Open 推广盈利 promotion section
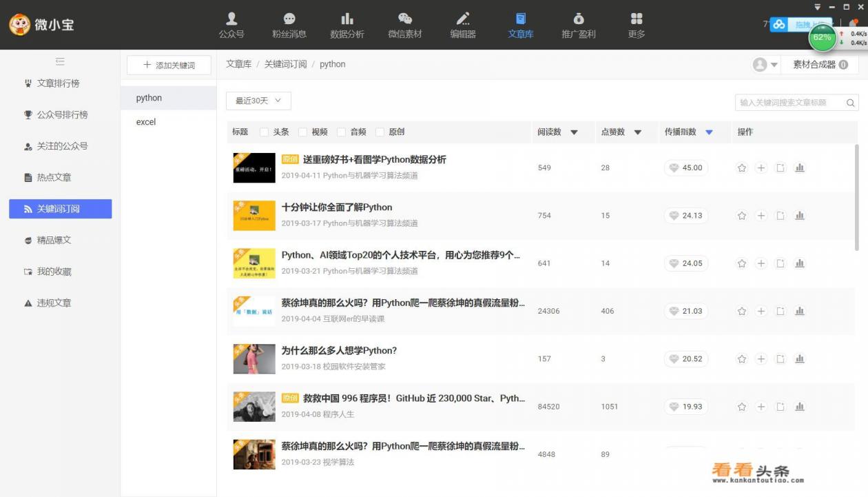Screen dimensions: 868x497 579,25
